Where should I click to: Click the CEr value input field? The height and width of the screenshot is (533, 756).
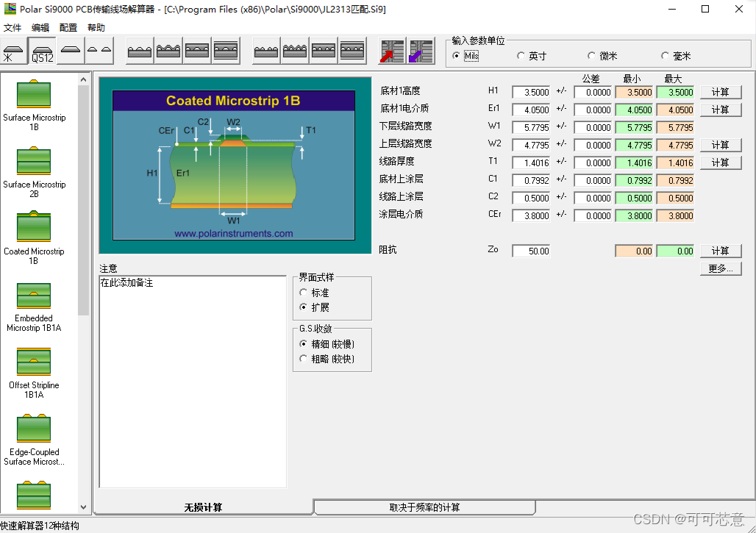(531, 216)
